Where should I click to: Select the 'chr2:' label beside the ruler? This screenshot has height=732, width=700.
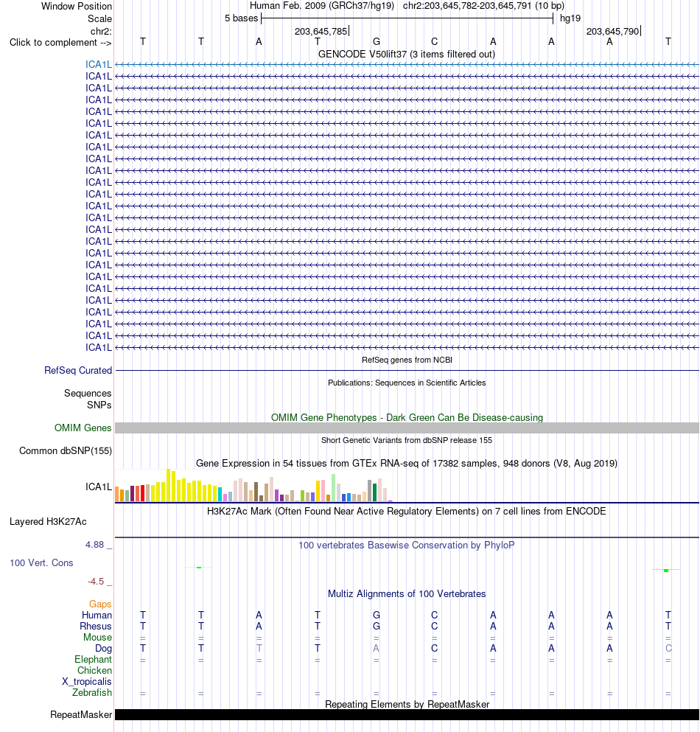101,31
